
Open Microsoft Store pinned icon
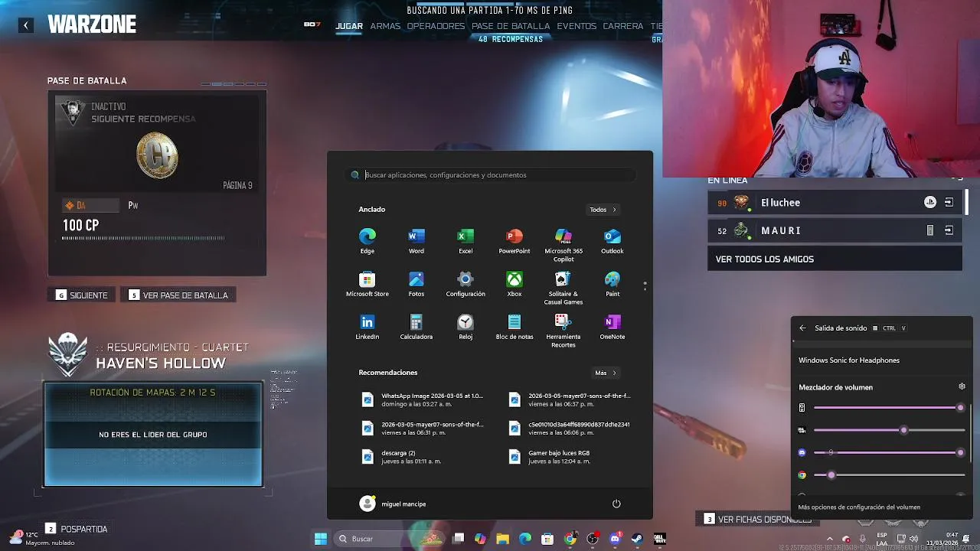click(x=367, y=284)
